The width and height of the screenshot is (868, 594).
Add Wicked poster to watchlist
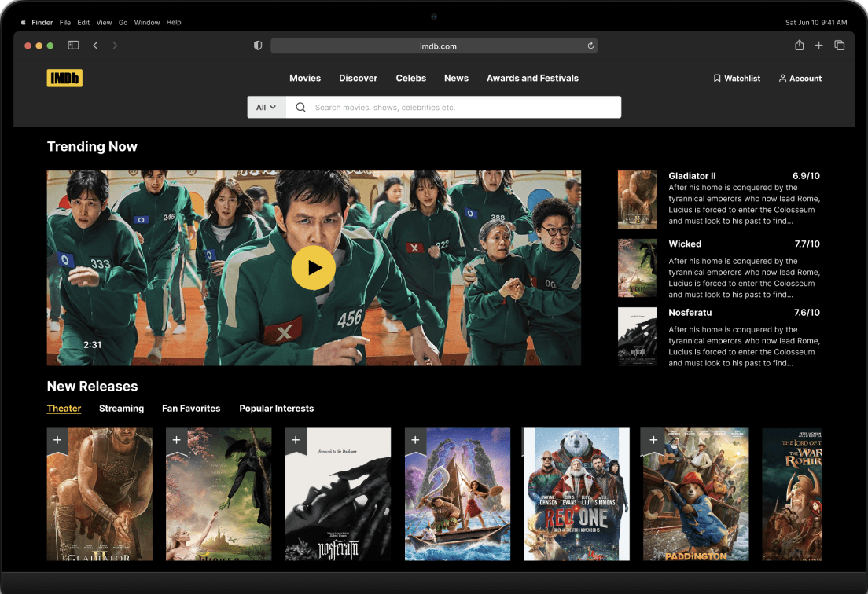pos(177,441)
